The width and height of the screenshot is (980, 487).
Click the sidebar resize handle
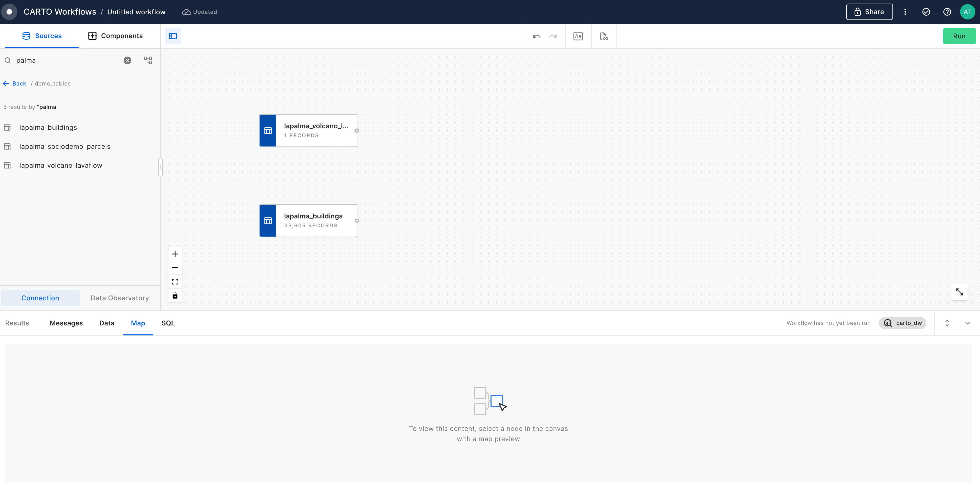[161, 167]
